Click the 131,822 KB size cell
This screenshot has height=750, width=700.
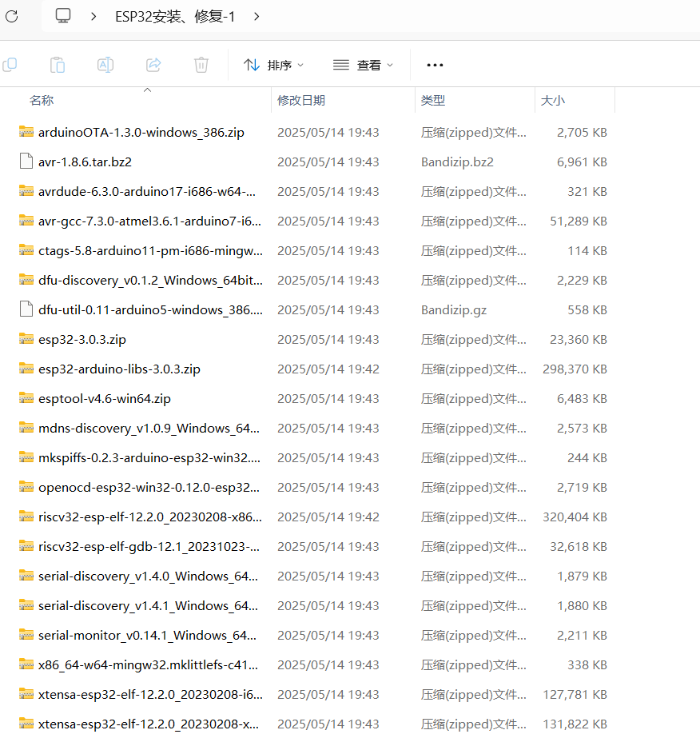click(x=575, y=724)
